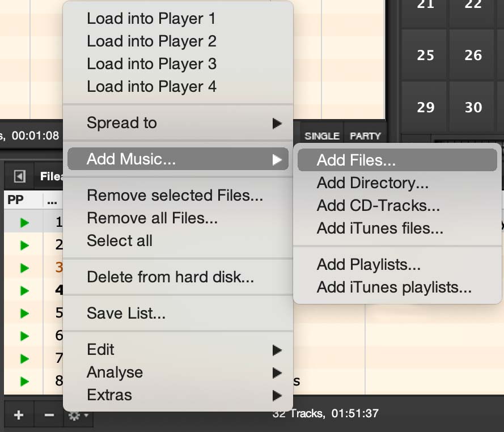This screenshot has width=504, height=432.
Task: Choose Save List... option
Action: coord(126,313)
